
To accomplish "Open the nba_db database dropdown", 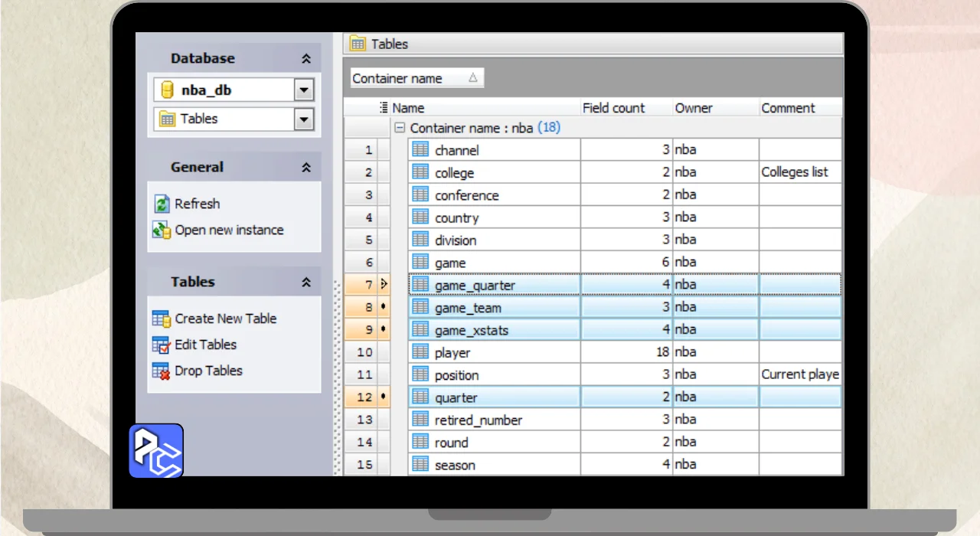I will [304, 90].
